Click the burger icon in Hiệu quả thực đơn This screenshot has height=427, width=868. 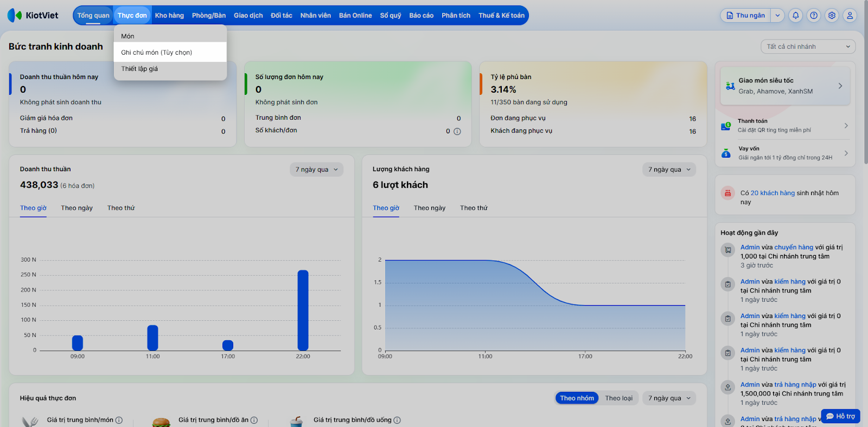(161, 422)
